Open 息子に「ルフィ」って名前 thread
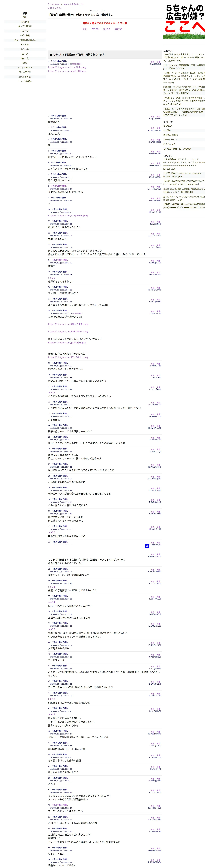The width and height of the screenshot is (205, 868). coord(184,198)
